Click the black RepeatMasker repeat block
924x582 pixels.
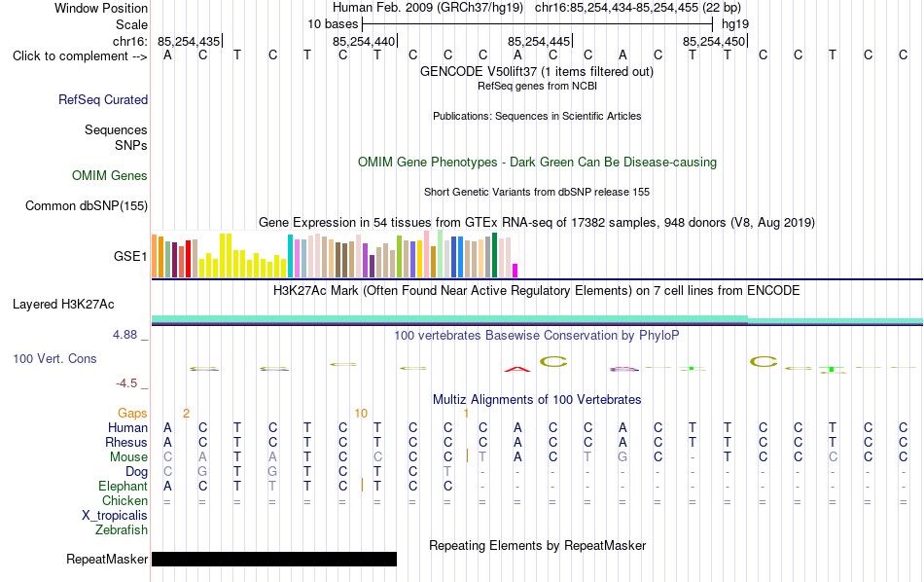[274, 559]
